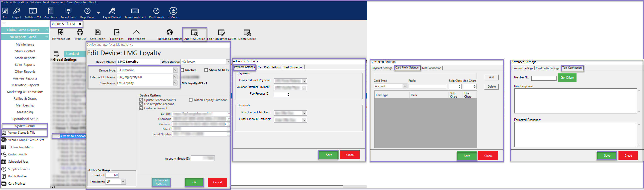Image resolution: width=644 pixels, height=190 pixels.
Task: Open the Authorisations menu
Action: tap(19, 2)
